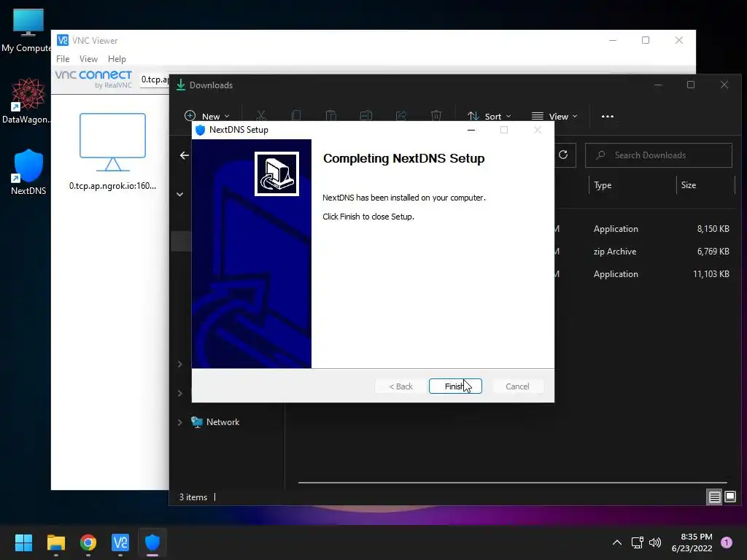The height and width of the screenshot is (560, 747).
Task: Open the View dropdown in Downloads
Action: click(554, 116)
